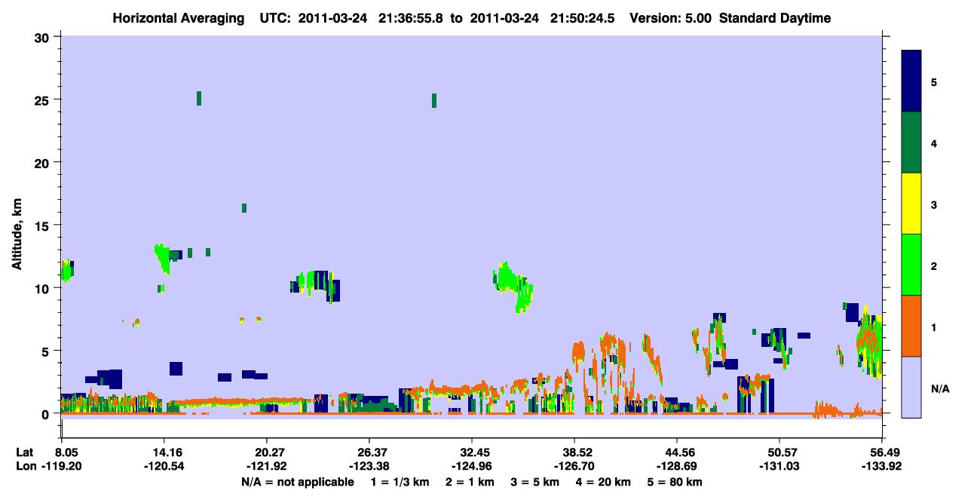Click the longitude value '-126.70'
This screenshot has height=503, width=980.
click(574, 467)
